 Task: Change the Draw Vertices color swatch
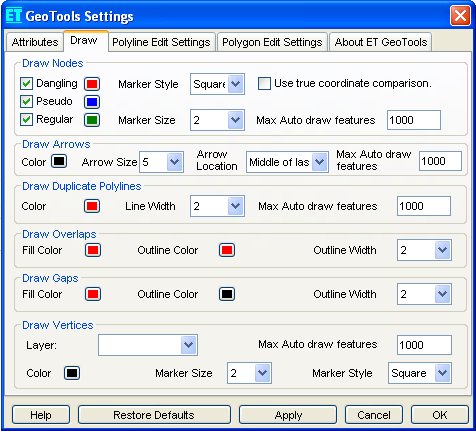[x=72, y=373]
